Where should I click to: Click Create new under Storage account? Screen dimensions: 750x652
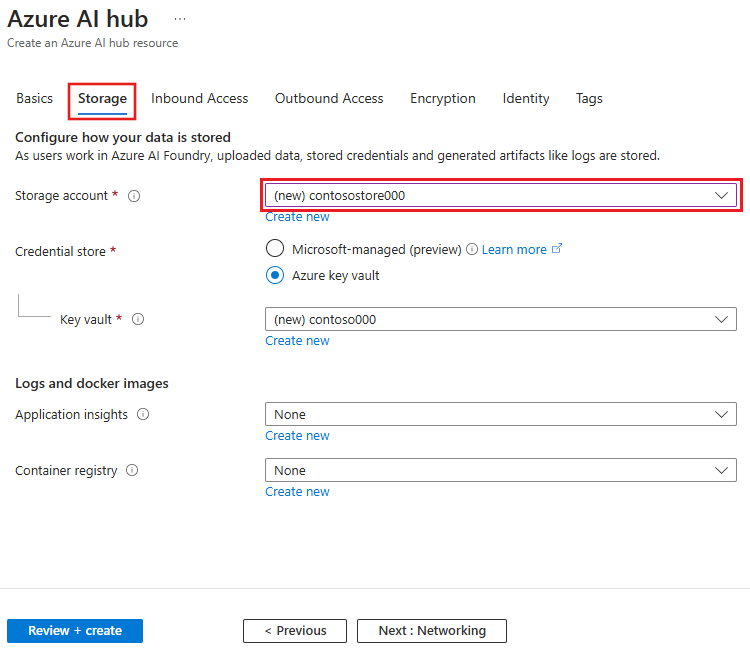(297, 217)
